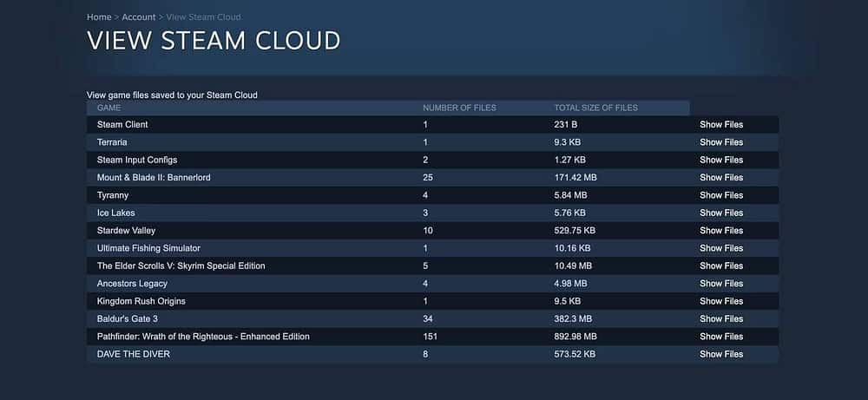Select the Tyranny game name
Image resolution: width=868 pixels, height=400 pixels.
coord(113,195)
